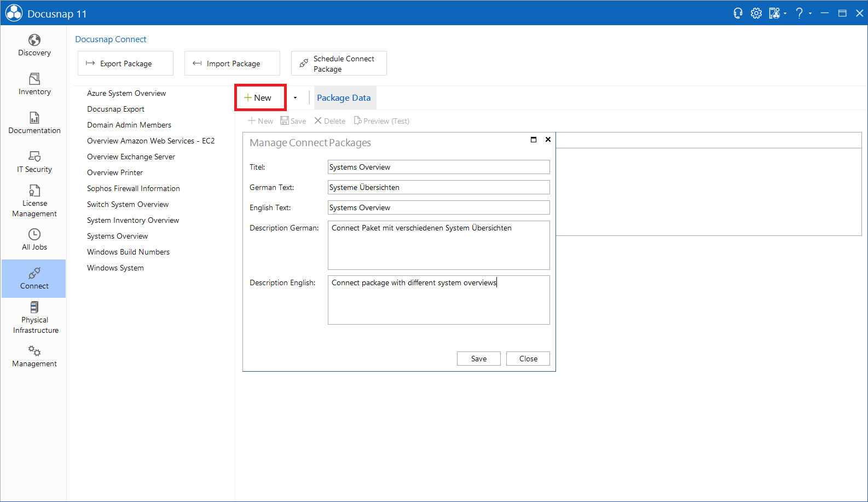
Task: Open the Discovery section in sidebar
Action: [x=34, y=45]
